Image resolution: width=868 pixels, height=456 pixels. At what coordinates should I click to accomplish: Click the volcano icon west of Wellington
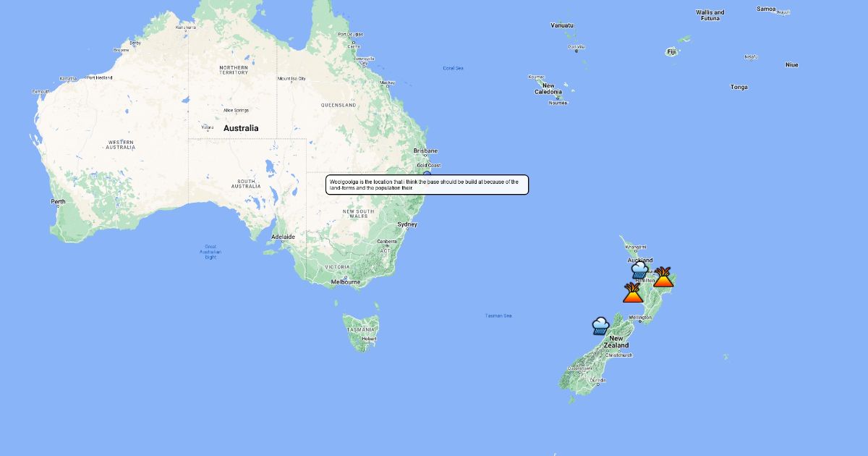click(633, 293)
